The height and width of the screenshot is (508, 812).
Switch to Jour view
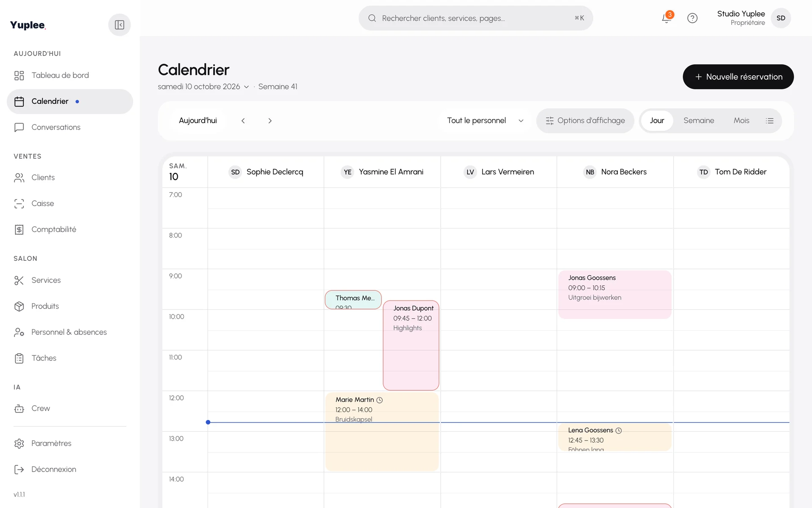[657, 121]
